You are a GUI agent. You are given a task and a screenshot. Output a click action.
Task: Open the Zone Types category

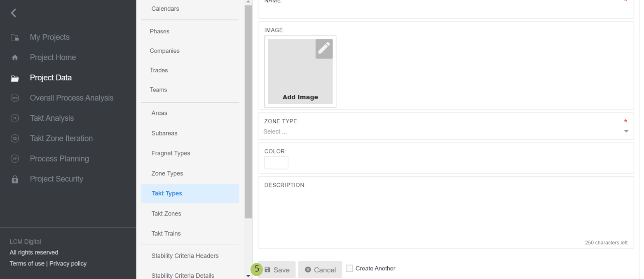coord(167,173)
